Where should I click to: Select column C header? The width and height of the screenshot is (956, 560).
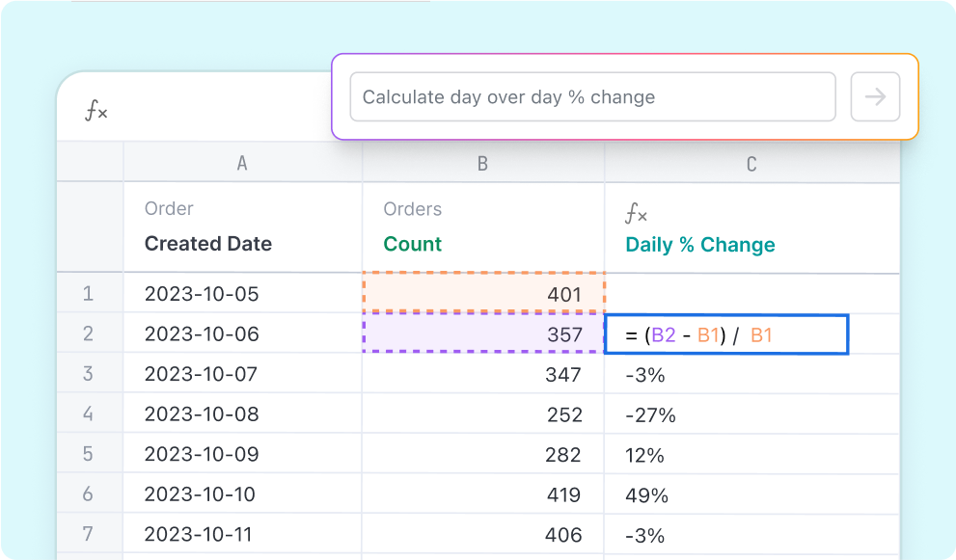[751, 164]
